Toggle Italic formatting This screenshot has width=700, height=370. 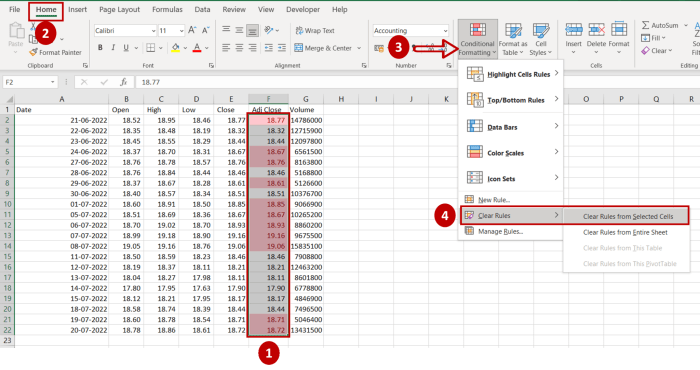[x=113, y=48]
